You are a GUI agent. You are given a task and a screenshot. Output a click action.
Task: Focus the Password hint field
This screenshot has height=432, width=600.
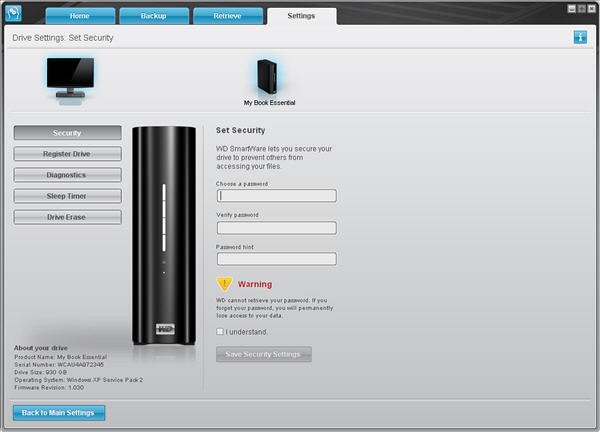[277, 259]
